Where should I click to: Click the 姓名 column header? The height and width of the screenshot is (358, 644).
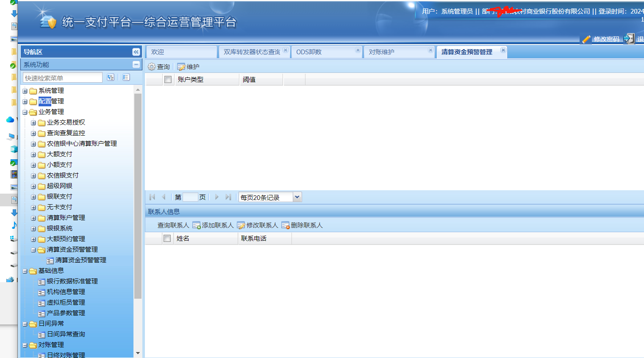[x=205, y=238]
